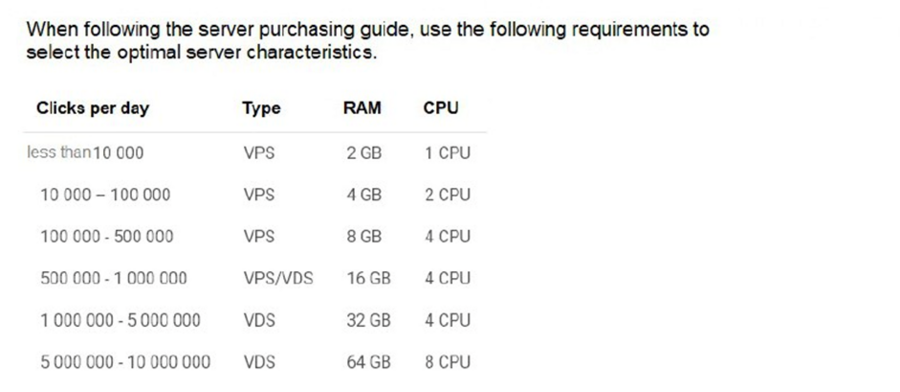Select the '5 000 000 - 10 000 000' clicks cell
This screenshot has height=392, width=900.
click(x=126, y=362)
